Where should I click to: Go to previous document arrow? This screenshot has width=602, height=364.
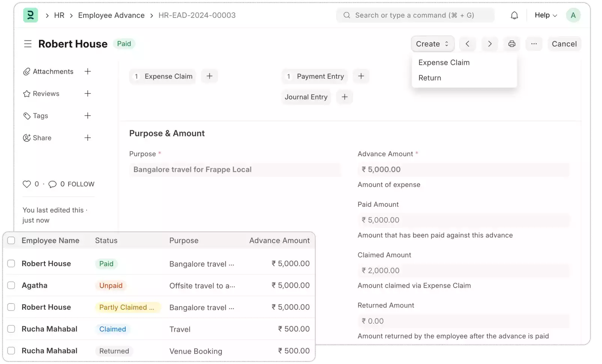coord(467,44)
